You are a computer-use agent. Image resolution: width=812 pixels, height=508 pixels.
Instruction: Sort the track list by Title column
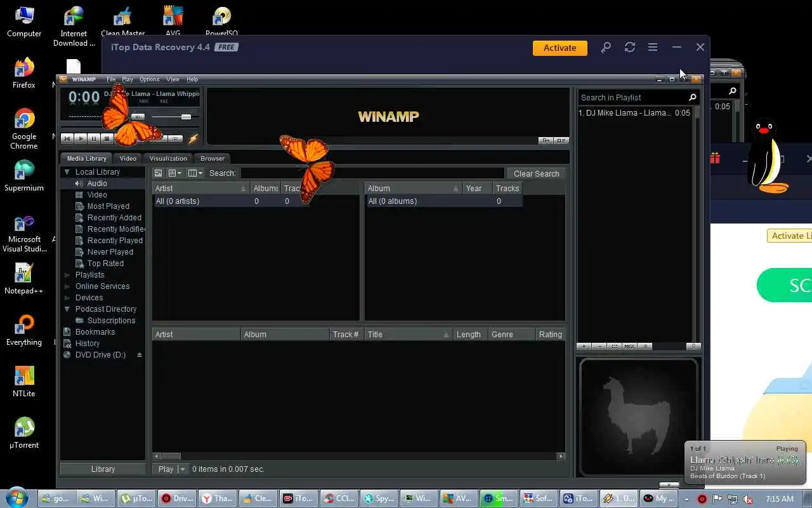(x=409, y=335)
